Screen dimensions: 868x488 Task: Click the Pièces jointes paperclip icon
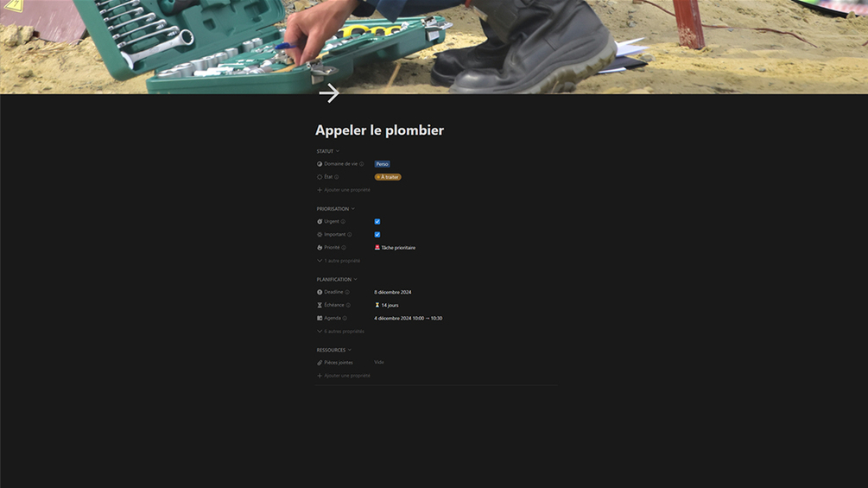coord(320,363)
